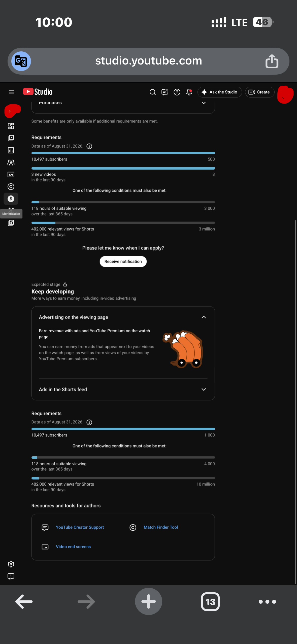Select the Monetization sidebar item
This screenshot has height=644, width=297.
coord(11,199)
